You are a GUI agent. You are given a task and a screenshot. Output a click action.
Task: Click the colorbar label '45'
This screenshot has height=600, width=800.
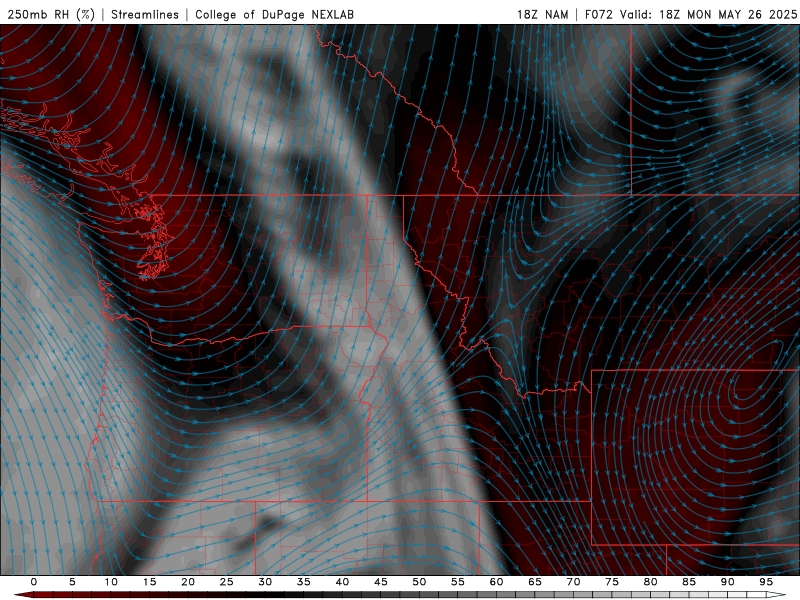pyautogui.click(x=381, y=582)
